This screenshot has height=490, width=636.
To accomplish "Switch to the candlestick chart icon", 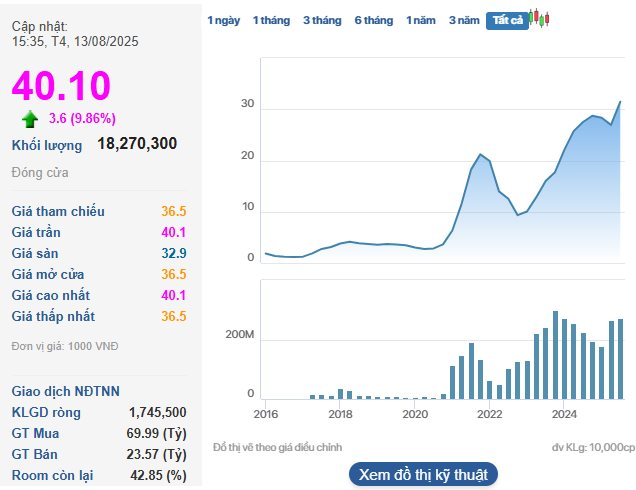I will click(539, 19).
